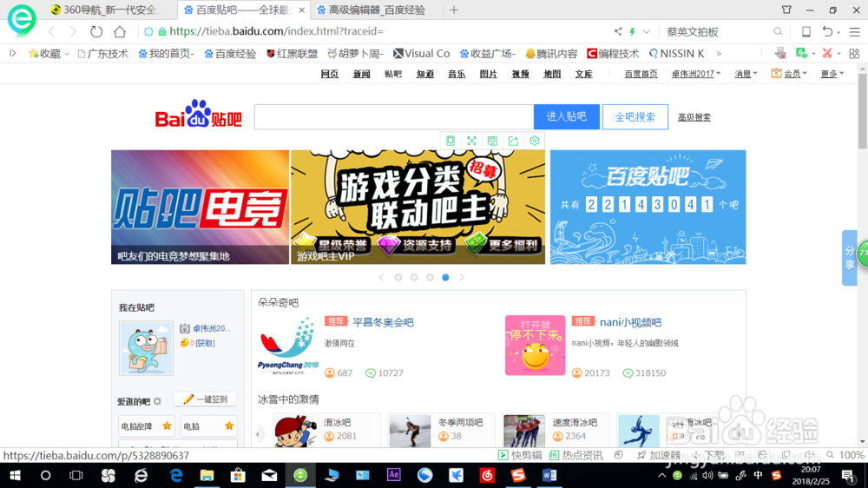Open the dropdown next to undo arrow
868x488 pixels.
(x=838, y=33)
